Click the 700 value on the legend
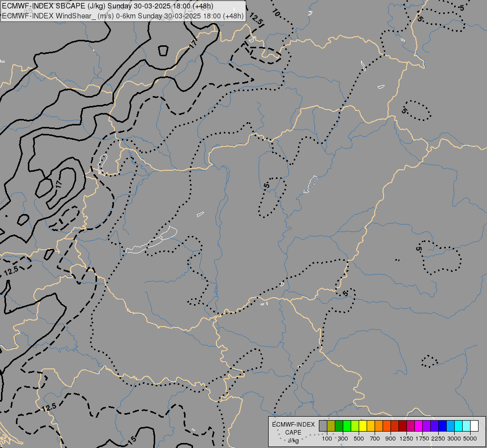The height and width of the screenshot is (448, 487). 375,439
